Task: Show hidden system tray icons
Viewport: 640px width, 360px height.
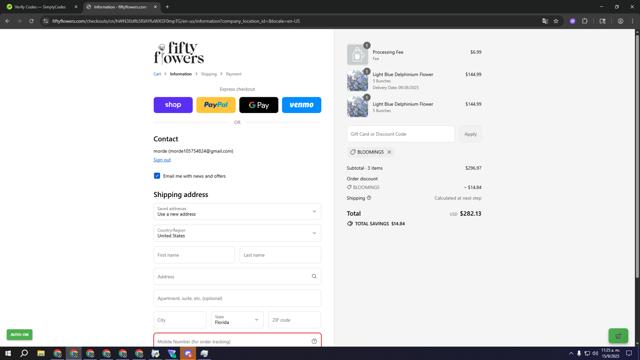Action: click(571, 353)
